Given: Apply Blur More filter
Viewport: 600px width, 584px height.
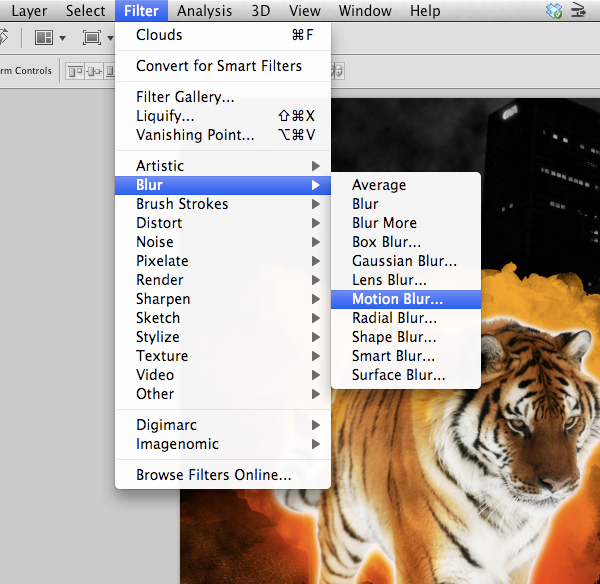Looking at the screenshot, I should click(406, 223).
